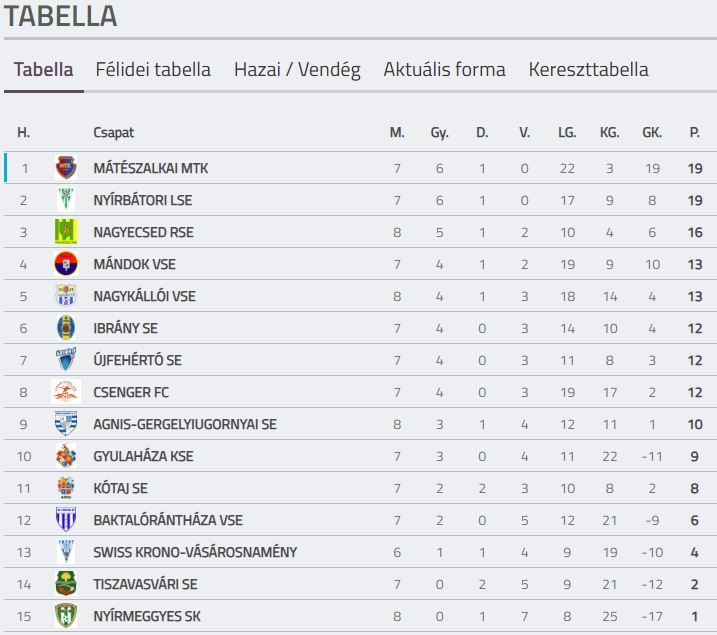
Task: Switch to the Félidei tabella tab
Action: 153,70
